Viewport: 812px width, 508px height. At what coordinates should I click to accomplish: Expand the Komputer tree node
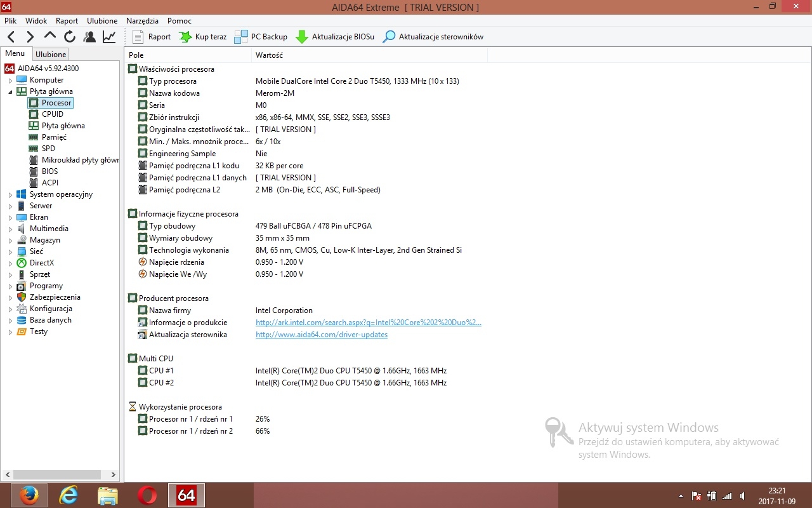click(10, 81)
